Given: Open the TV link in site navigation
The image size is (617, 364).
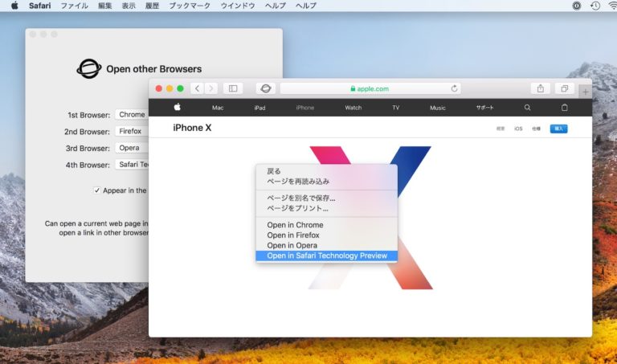Looking at the screenshot, I should click(x=396, y=108).
